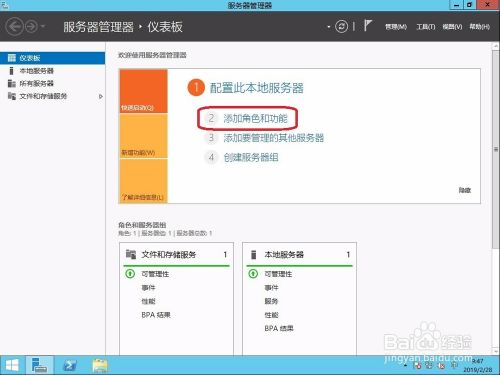
Task: Click the vertical scrollbar thumb
Action: point(496,149)
